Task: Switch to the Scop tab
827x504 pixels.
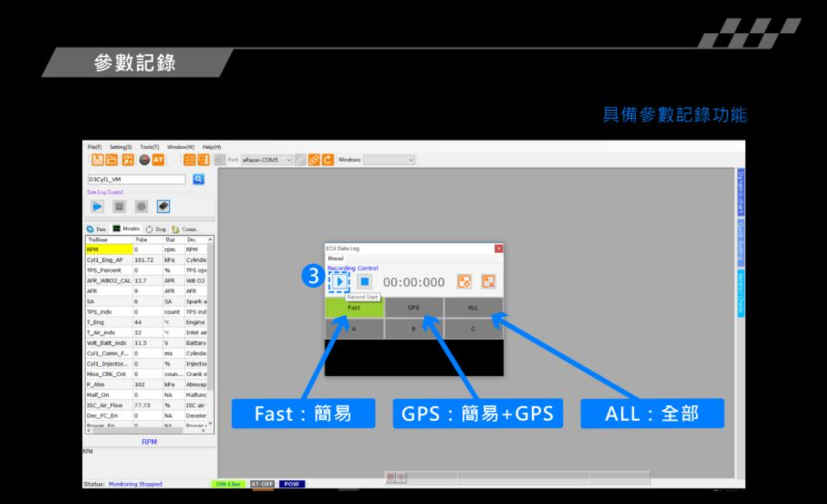Action: (x=157, y=229)
